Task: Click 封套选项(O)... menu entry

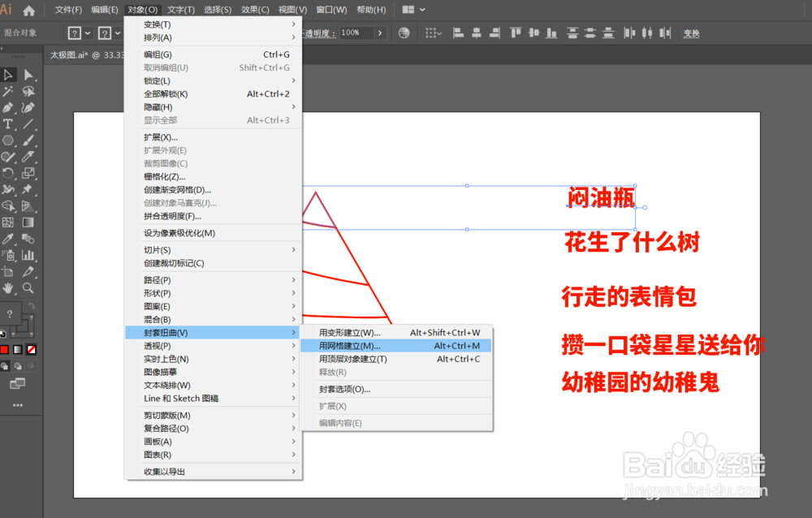Action: [395, 390]
